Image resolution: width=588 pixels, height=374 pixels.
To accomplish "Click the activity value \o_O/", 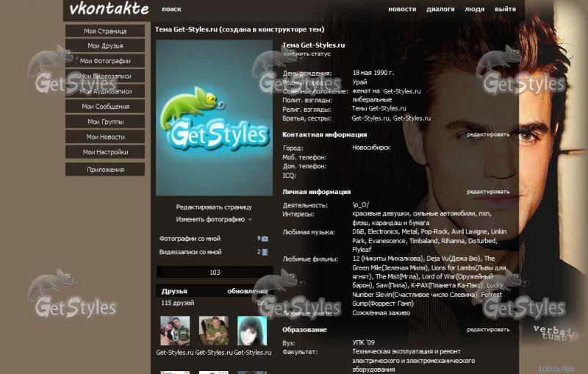I will [x=361, y=204].
